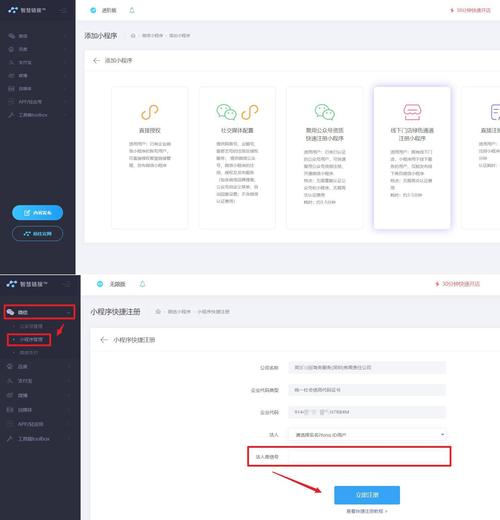500x520 pixels.
Task: Click the red storefront icon on 线下门店 card
Action: coord(412,112)
